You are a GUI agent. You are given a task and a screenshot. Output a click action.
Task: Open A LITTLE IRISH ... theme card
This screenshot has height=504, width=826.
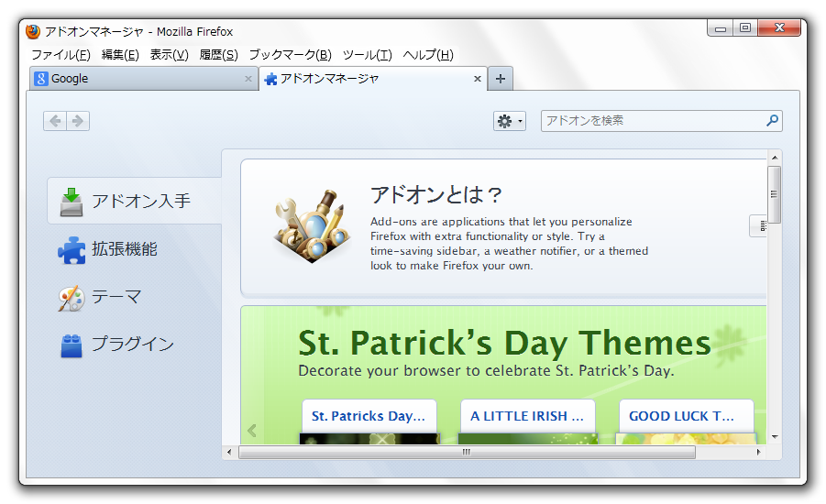click(x=527, y=422)
